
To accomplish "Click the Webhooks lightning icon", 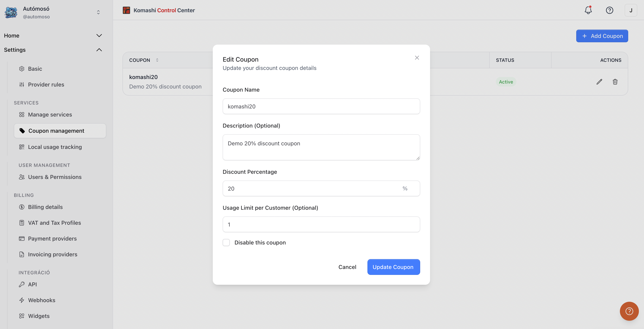I will 22,300.
